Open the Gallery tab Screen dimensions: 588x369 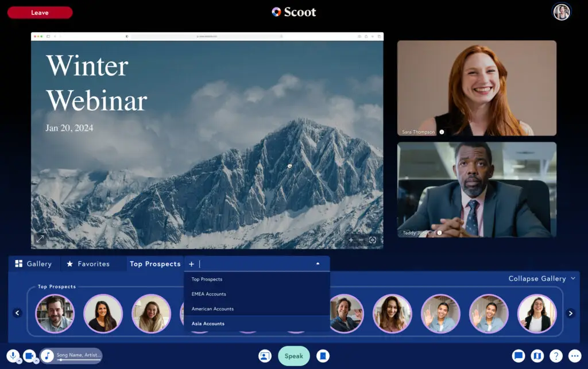click(x=33, y=264)
